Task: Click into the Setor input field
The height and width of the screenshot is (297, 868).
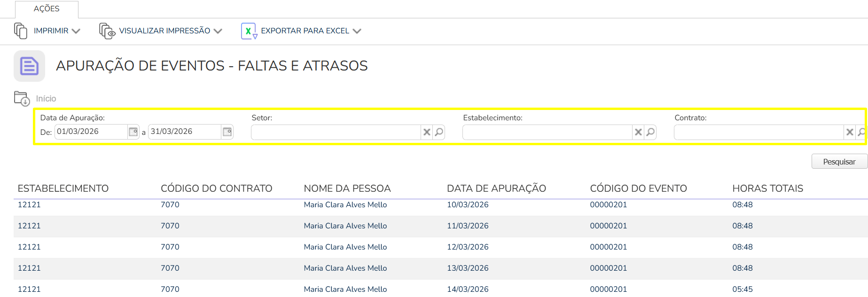Action: tap(336, 133)
